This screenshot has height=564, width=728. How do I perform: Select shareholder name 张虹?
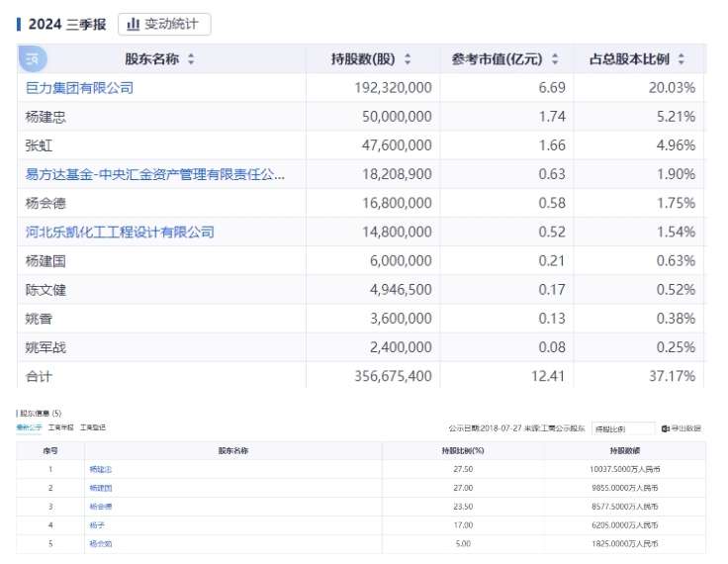[x=39, y=145]
